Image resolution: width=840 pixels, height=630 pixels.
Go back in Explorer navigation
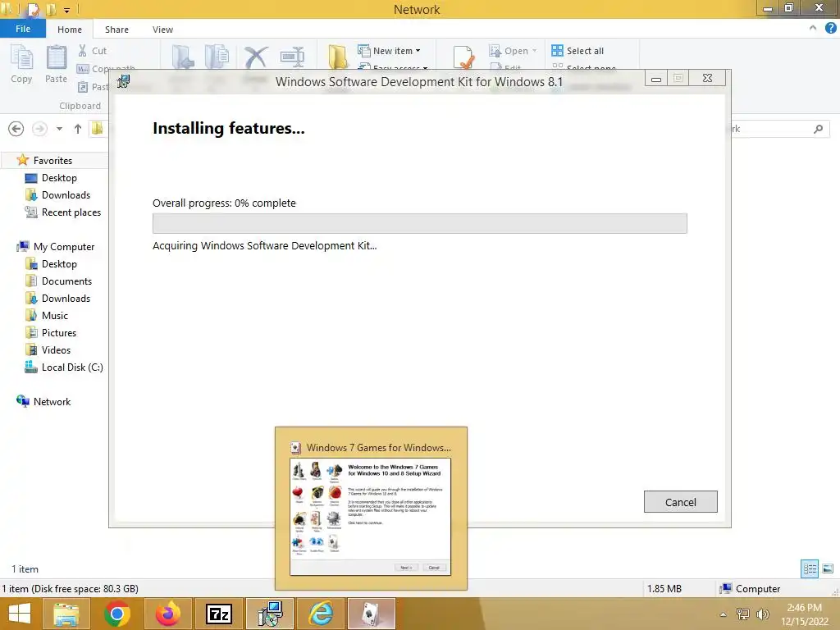coord(16,129)
